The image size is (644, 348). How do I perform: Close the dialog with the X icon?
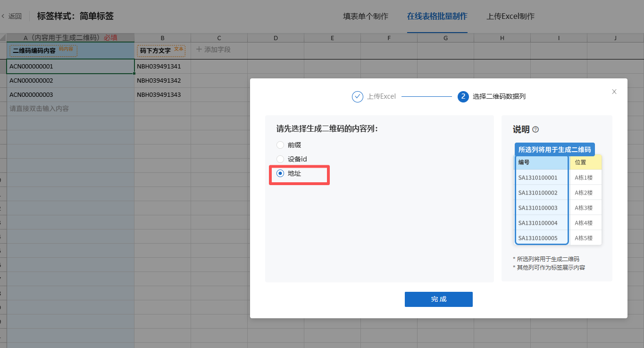(614, 92)
